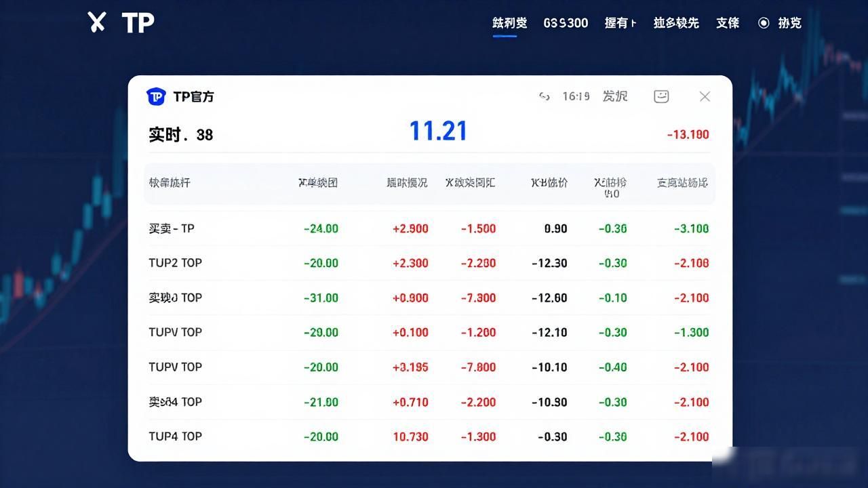
Task: Click the +2.900 cell
Action: (410, 228)
